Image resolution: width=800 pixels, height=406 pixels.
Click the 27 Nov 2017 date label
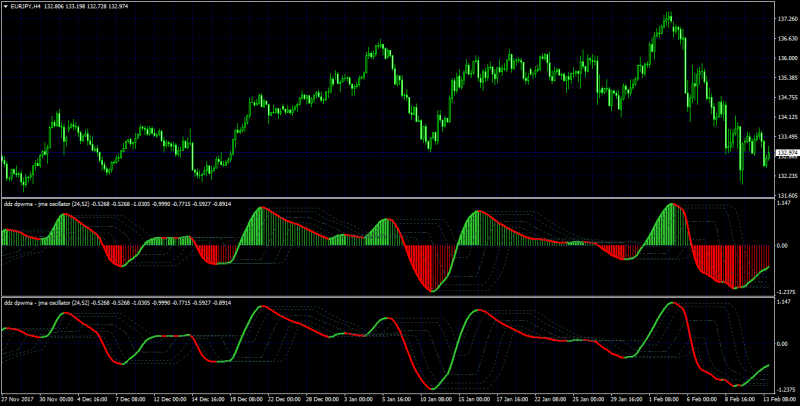[16, 400]
